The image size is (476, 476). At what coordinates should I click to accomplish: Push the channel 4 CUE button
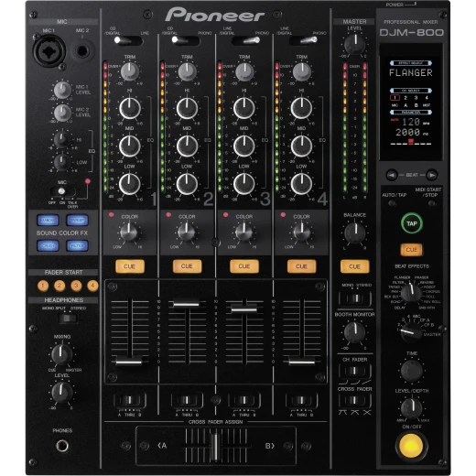(x=301, y=266)
